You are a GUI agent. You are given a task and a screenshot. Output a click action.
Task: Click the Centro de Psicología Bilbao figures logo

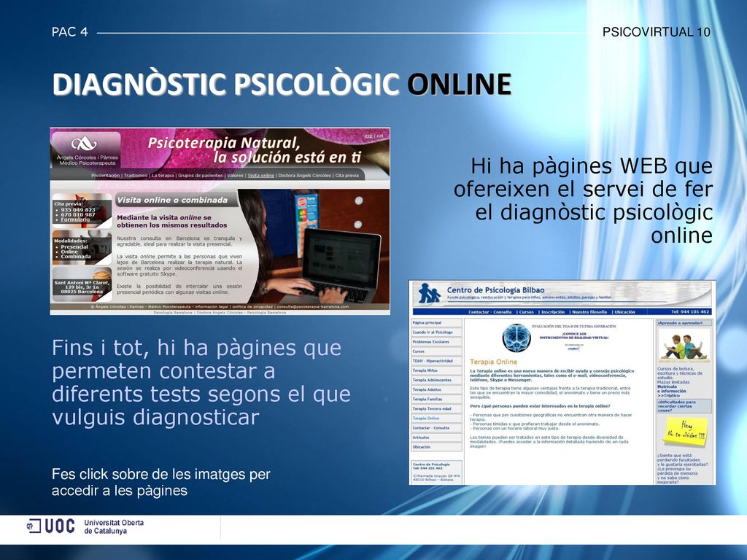click(429, 294)
